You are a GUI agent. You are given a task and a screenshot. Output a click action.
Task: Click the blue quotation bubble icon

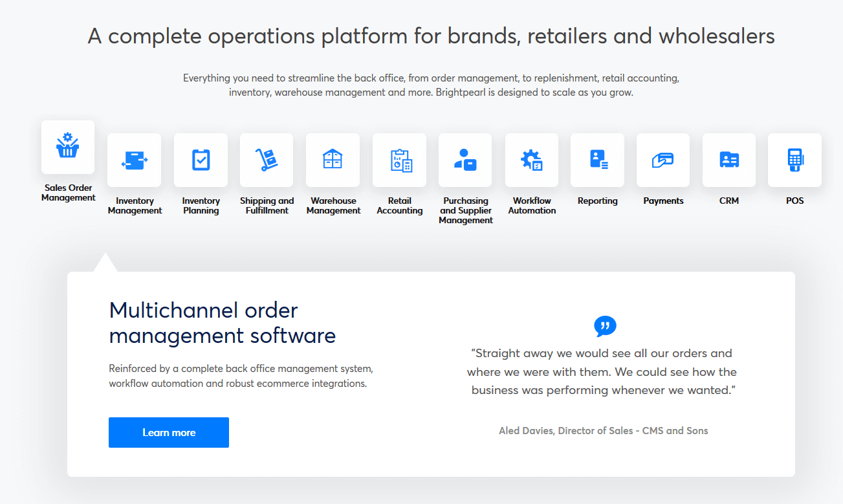(605, 327)
